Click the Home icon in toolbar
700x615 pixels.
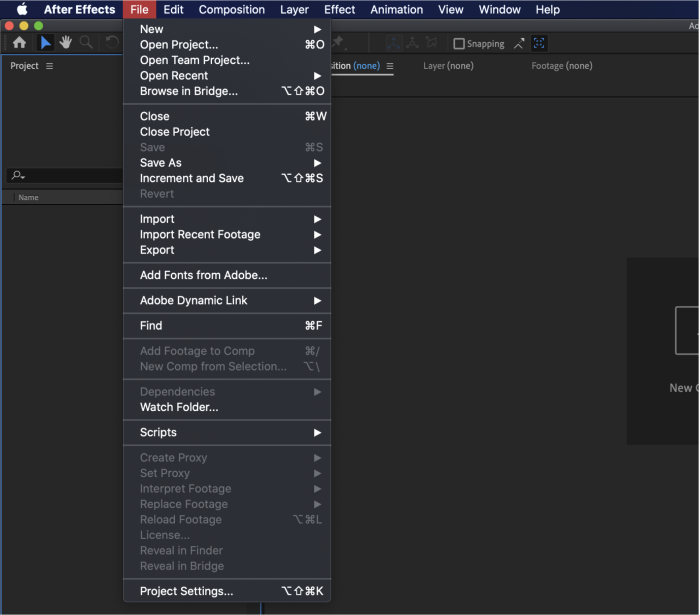[x=19, y=43]
